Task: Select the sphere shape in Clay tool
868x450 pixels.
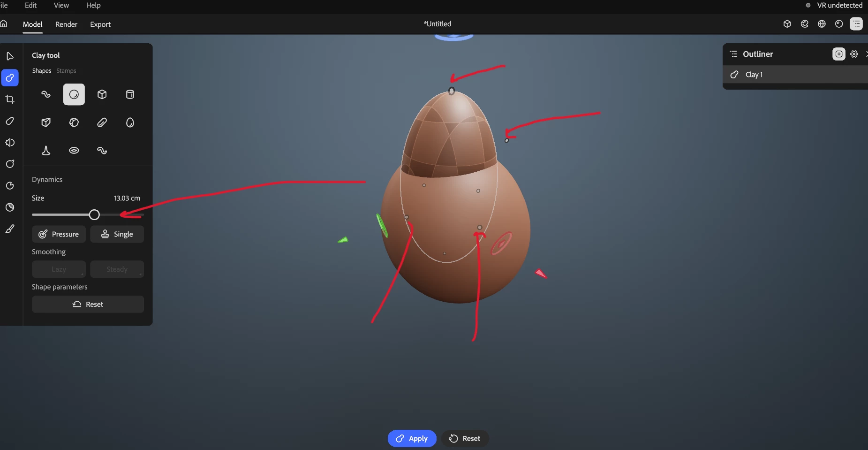Action: click(74, 94)
